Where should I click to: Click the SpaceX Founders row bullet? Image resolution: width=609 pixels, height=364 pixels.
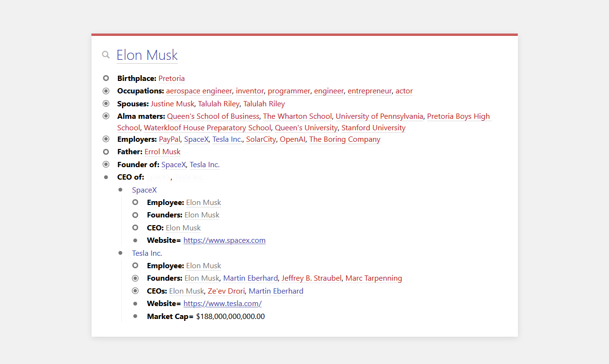click(135, 215)
